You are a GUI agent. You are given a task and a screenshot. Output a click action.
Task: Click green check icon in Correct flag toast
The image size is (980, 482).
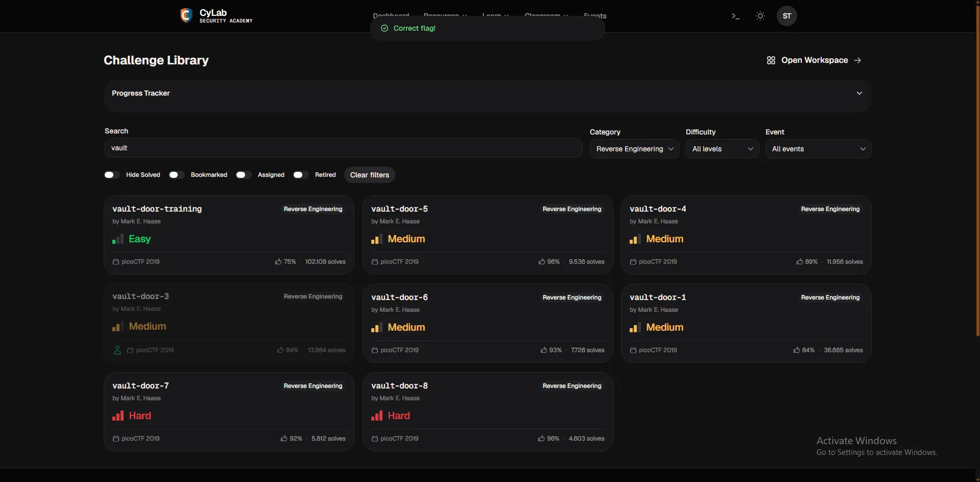point(385,28)
